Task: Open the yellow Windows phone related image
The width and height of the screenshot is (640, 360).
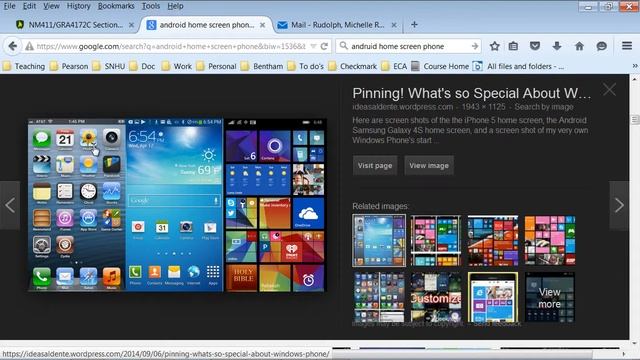Action: click(493, 298)
